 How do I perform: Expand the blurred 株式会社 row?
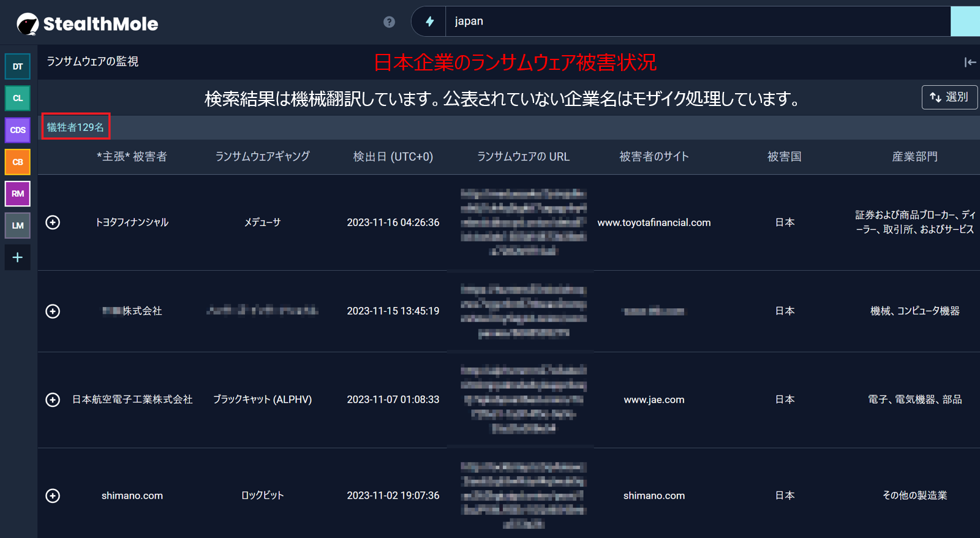[53, 311]
